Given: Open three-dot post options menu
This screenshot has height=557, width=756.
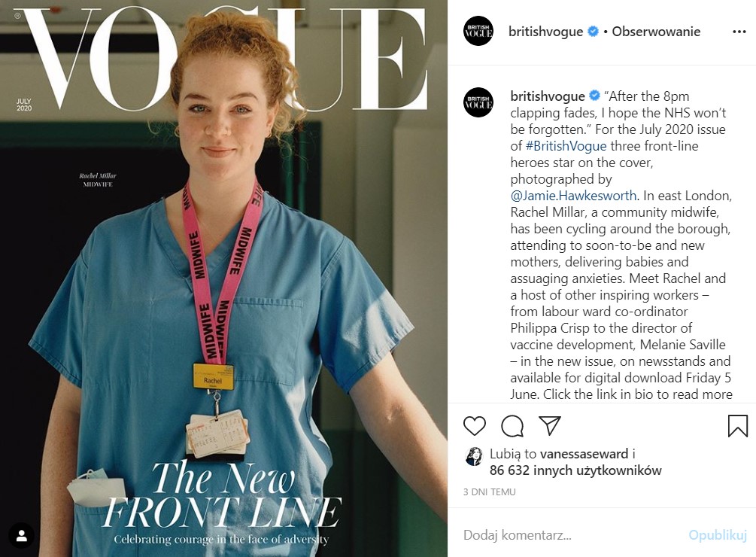Looking at the screenshot, I should (x=739, y=32).
